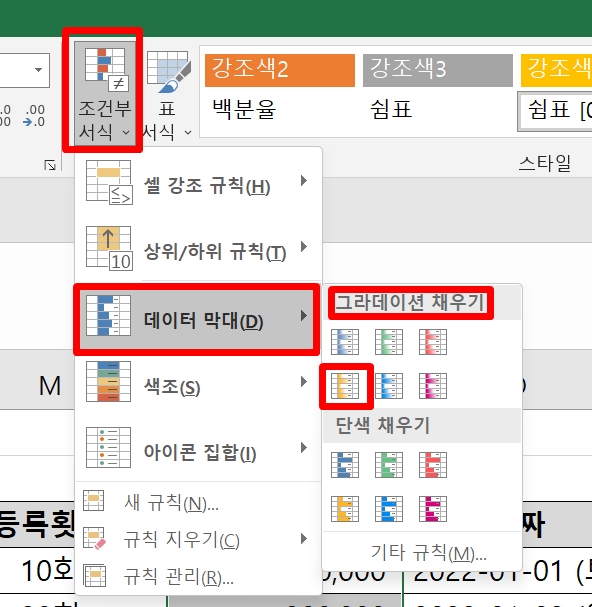Apply the 쉼표 [0] cell style
Screen dimensions: 592x607
(556, 111)
